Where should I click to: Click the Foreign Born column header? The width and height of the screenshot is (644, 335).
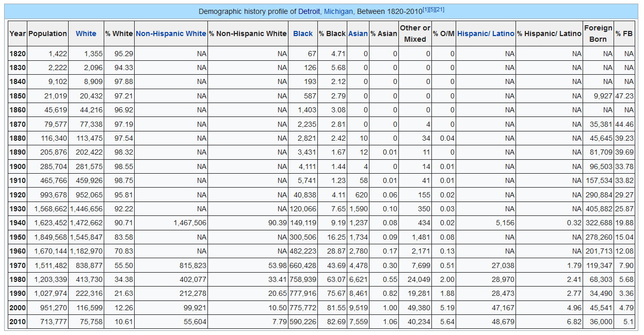pos(598,33)
